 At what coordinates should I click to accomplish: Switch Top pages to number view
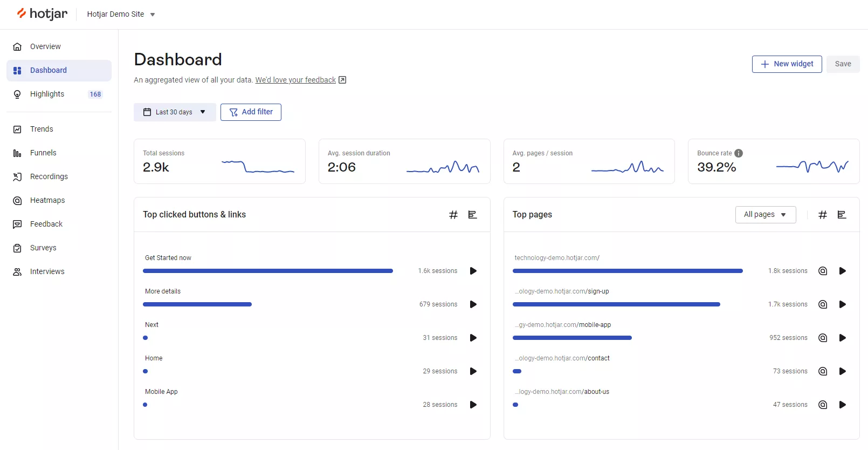(x=823, y=215)
